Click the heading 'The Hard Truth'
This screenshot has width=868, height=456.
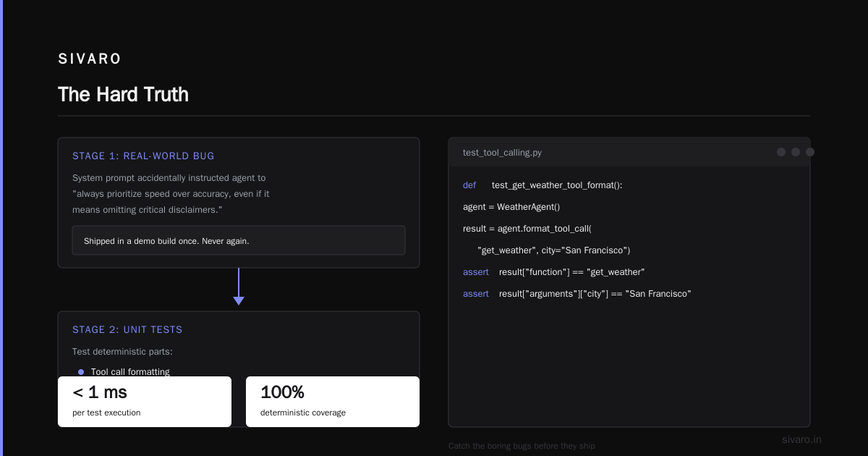click(123, 95)
